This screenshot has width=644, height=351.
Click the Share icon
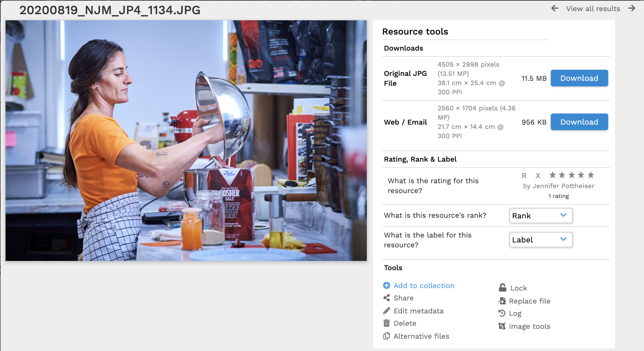click(387, 298)
